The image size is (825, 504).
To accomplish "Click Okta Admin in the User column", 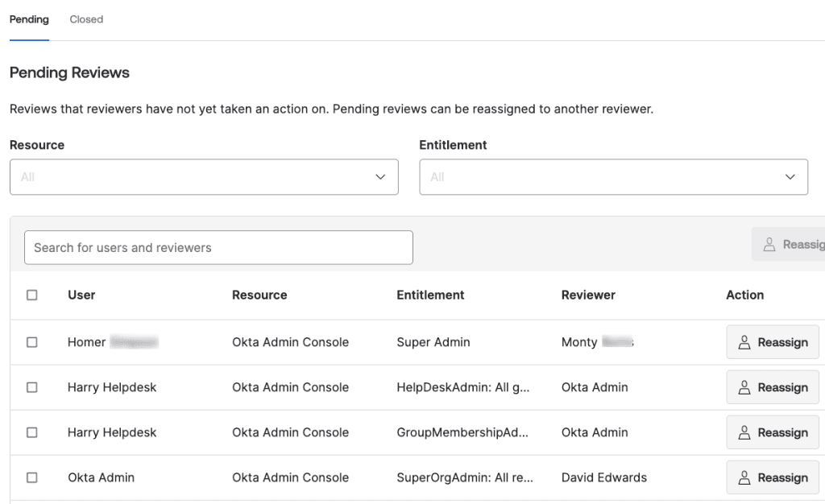I will [x=101, y=477].
